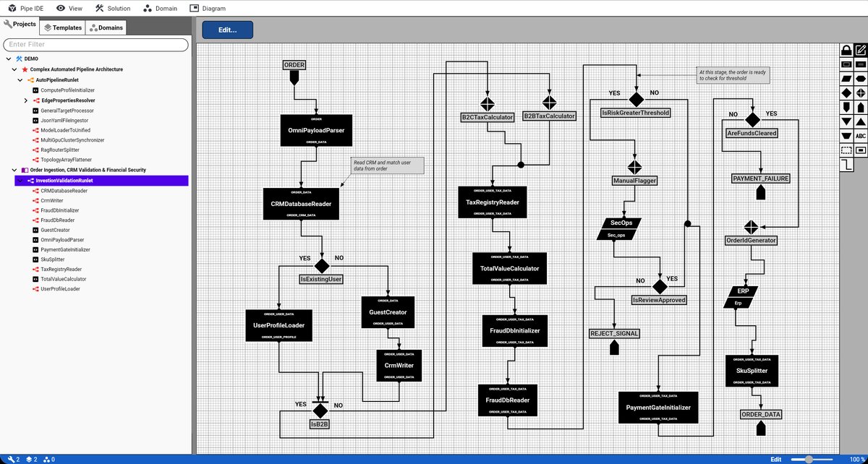Select the trapezoid shape tool
868x464 pixels.
[x=846, y=136]
